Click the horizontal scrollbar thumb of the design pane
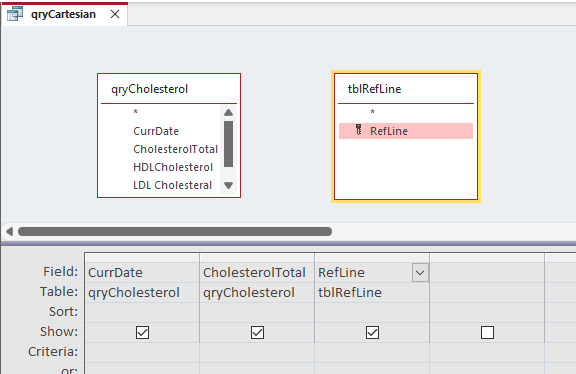 pos(175,231)
